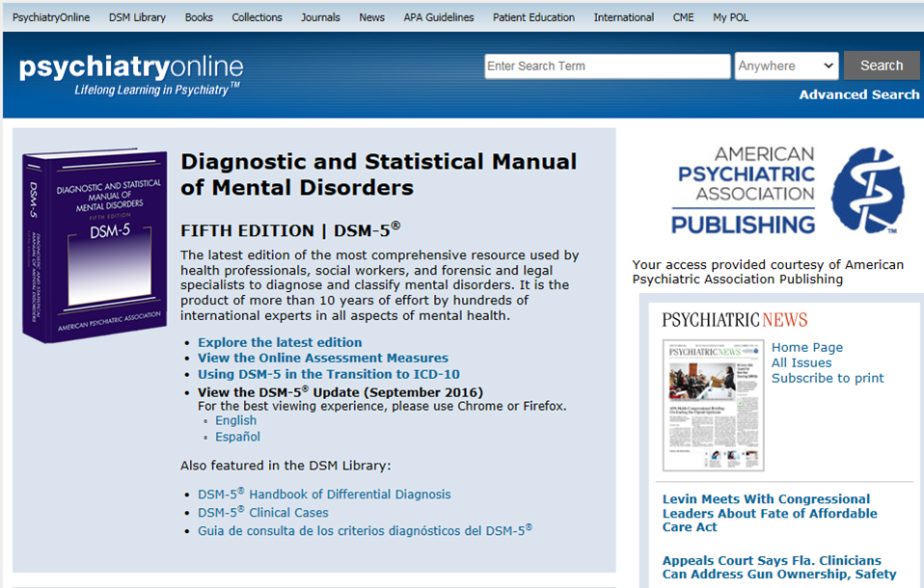Click the FIFTH EDITION | DSM-5 subheading
The height and width of the screenshot is (588, 924).
coord(290,230)
